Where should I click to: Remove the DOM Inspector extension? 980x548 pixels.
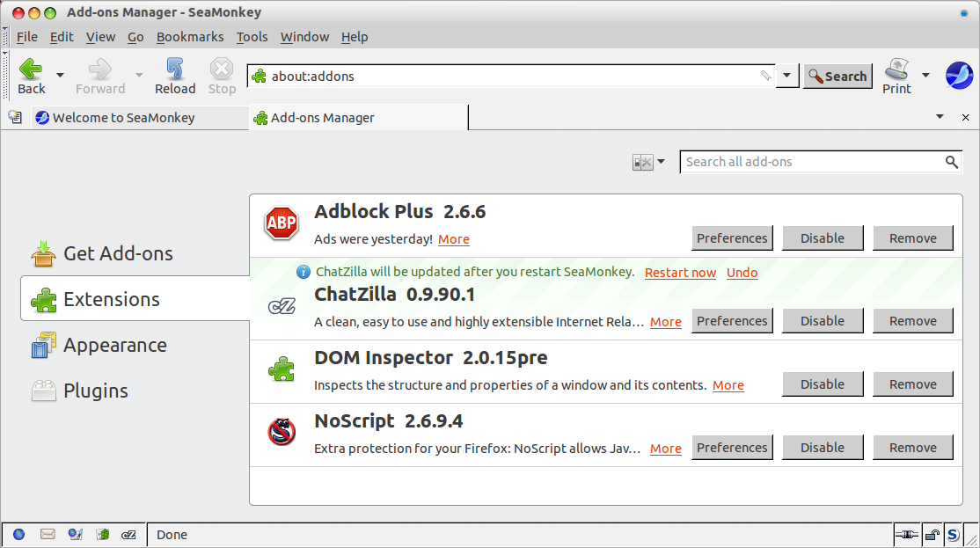(x=913, y=384)
